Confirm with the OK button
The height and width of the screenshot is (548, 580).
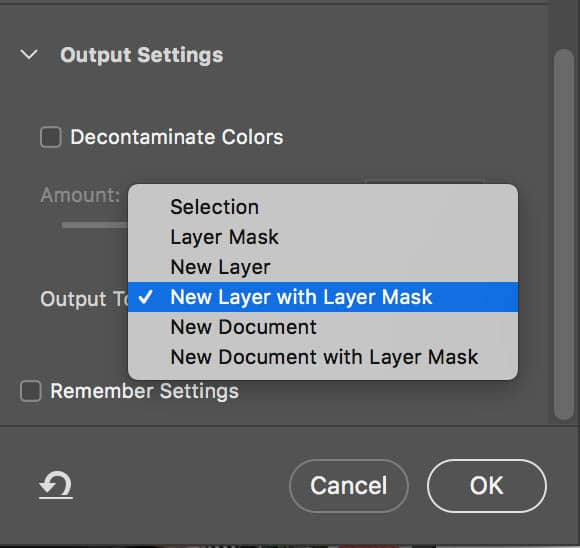[487, 485]
